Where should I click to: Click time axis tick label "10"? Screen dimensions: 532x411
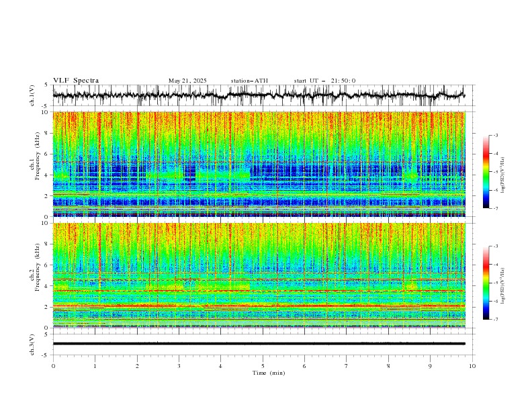pos(472,366)
